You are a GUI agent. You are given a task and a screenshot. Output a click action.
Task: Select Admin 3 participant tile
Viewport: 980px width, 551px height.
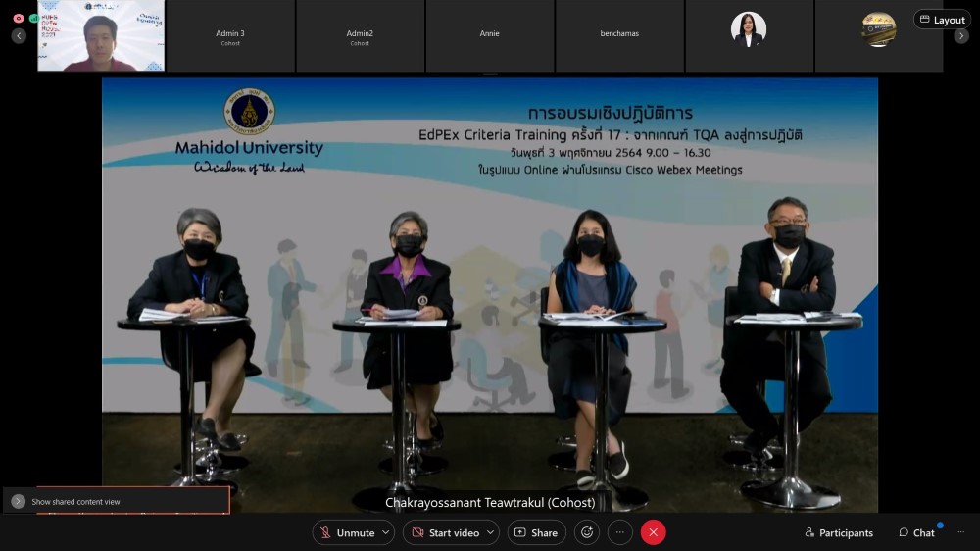pyautogui.click(x=230, y=36)
